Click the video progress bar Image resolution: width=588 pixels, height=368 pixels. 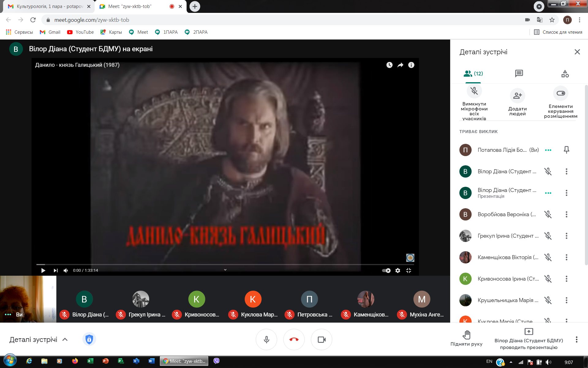225,264
